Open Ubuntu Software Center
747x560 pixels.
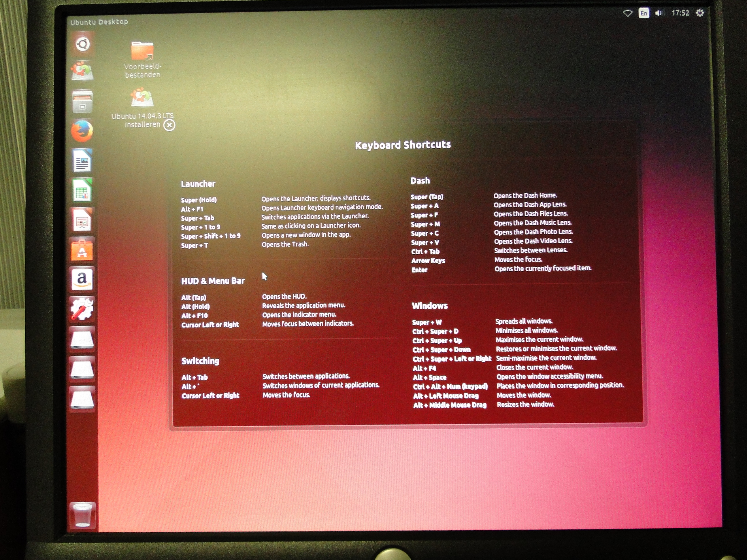(82, 250)
